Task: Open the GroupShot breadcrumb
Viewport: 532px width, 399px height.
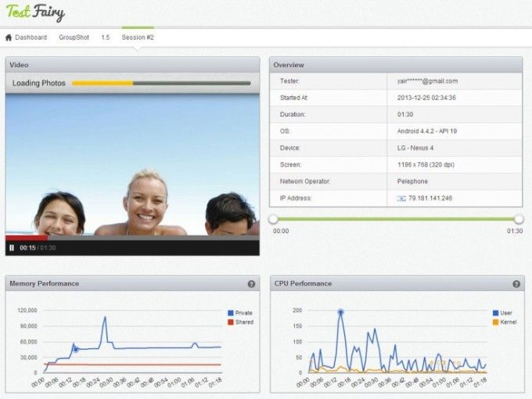Action: click(74, 38)
